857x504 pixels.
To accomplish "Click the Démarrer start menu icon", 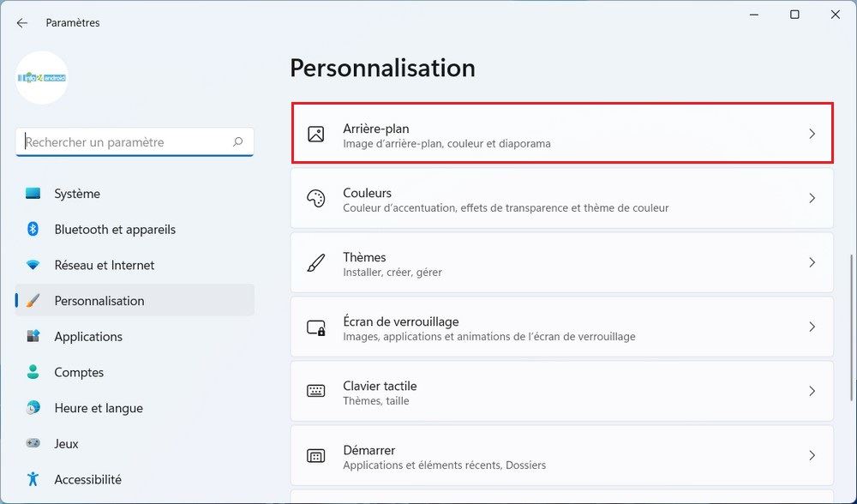I will [x=316, y=456].
